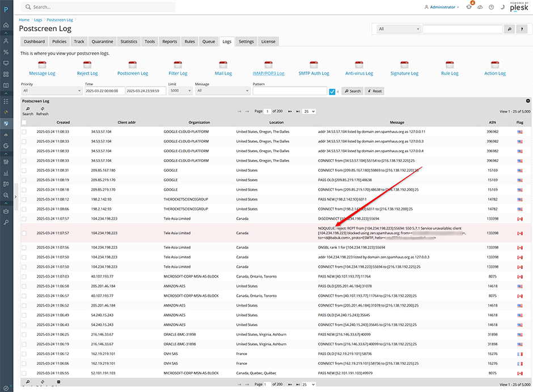Image resolution: width=533 pixels, height=392 pixels.
Task: Click the sliders icon in the sidebar
Action: [6, 162]
